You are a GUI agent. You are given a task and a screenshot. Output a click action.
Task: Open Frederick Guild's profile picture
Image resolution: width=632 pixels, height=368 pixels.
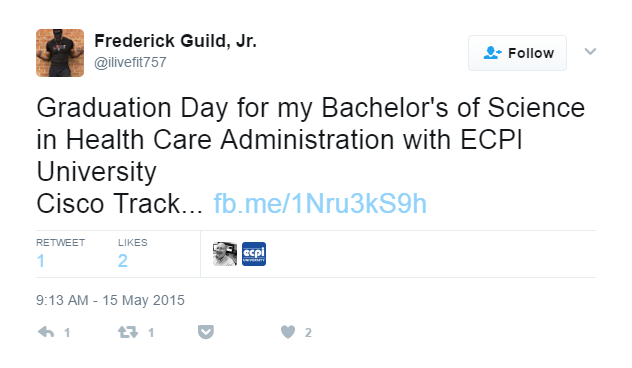point(60,53)
